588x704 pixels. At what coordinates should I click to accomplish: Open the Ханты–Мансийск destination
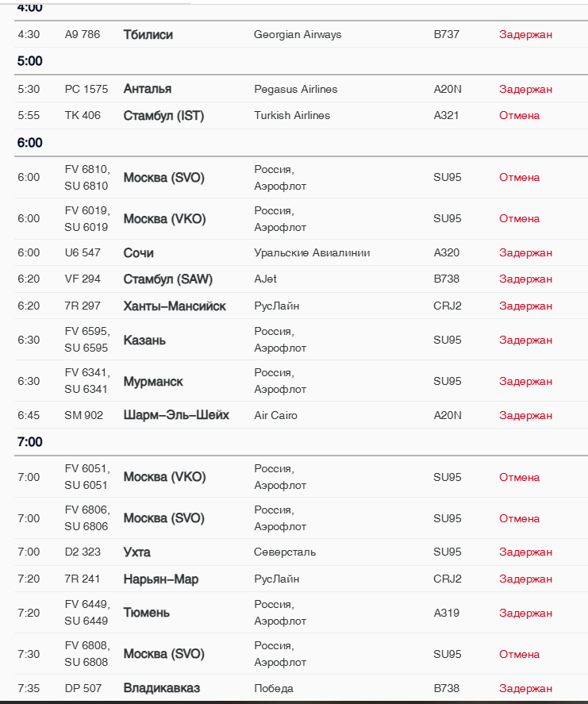(x=175, y=306)
